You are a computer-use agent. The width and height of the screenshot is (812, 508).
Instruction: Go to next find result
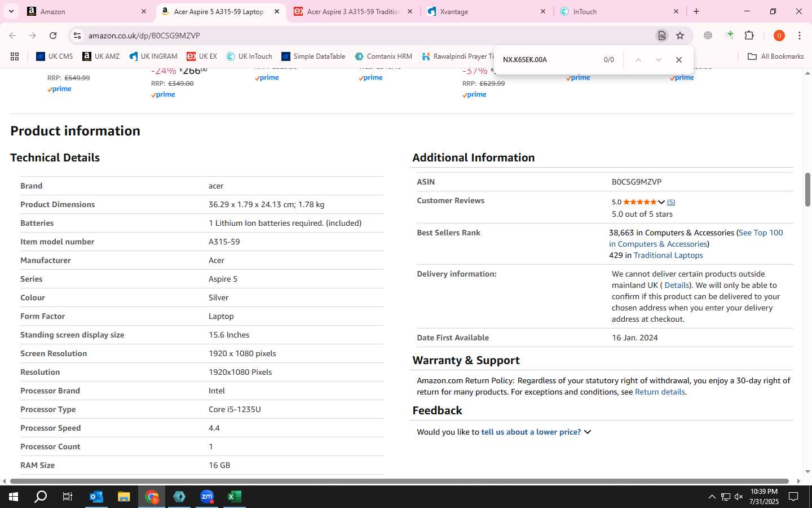(659, 60)
